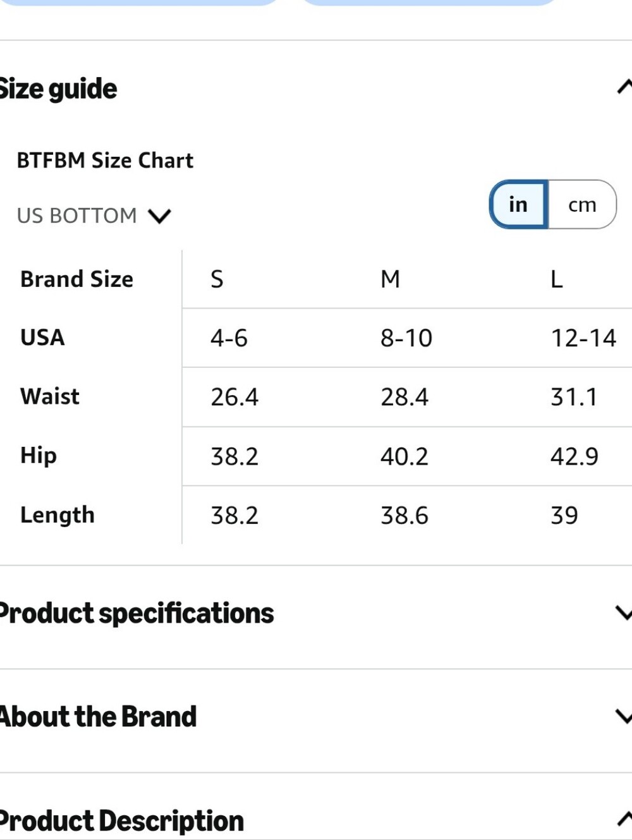The width and height of the screenshot is (632, 840).
Task: Click the BTFBM Size Chart title
Action: point(105,161)
